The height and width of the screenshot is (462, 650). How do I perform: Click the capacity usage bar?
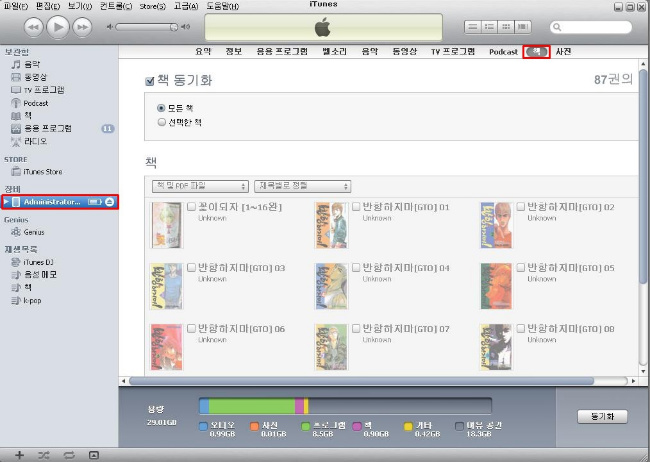tap(345, 406)
